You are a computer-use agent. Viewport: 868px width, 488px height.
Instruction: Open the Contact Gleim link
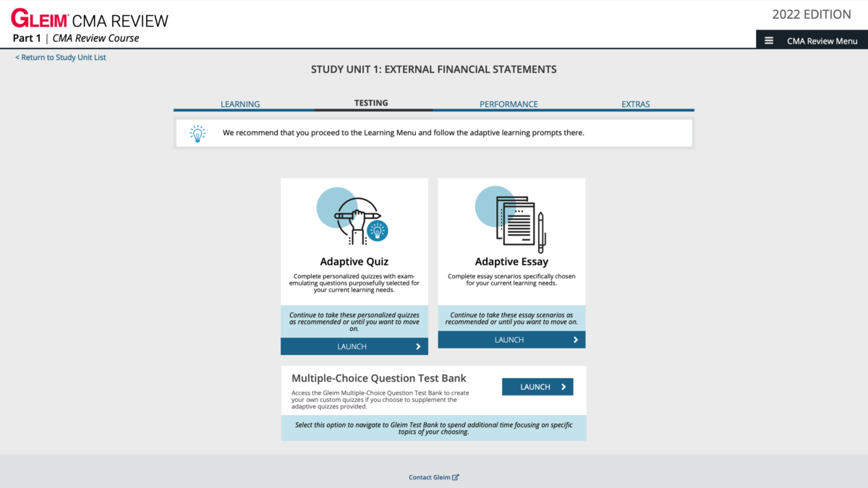[x=430, y=477]
